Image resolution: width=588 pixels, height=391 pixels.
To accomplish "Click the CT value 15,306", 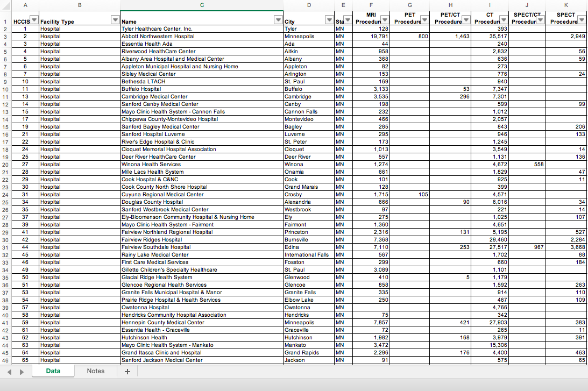I will [x=490, y=345].
